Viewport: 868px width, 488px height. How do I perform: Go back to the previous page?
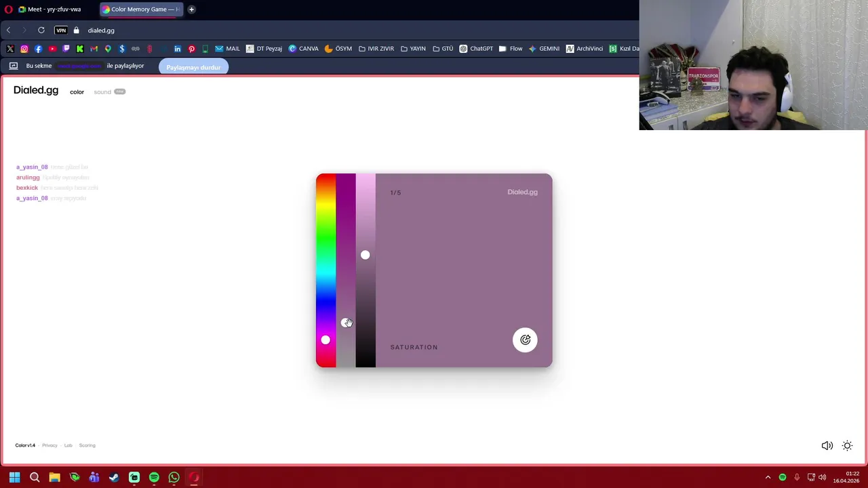[8, 30]
